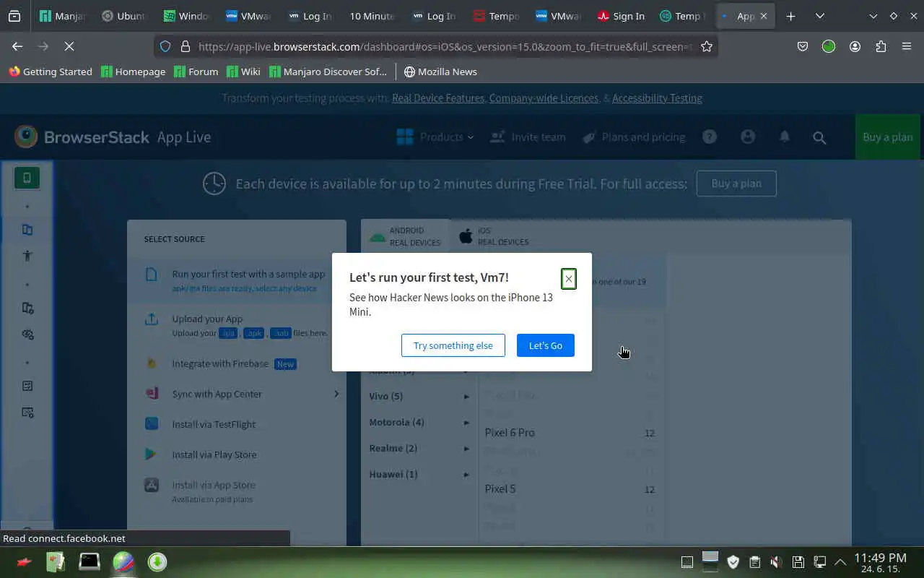Open the Pocket save icon
This screenshot has width=924, height=578.
[x=803, y=46]
